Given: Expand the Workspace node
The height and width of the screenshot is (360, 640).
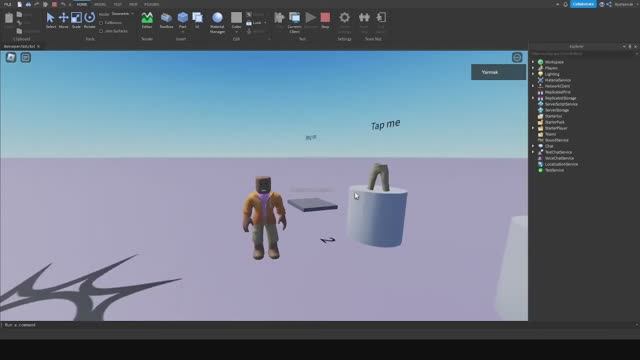Looking at the screenshot, I should click(533, 62).
